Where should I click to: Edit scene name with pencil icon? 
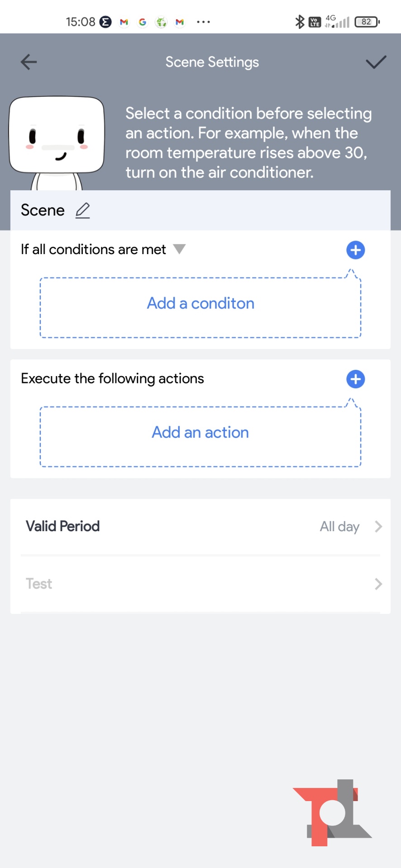(x=82, y=211)
